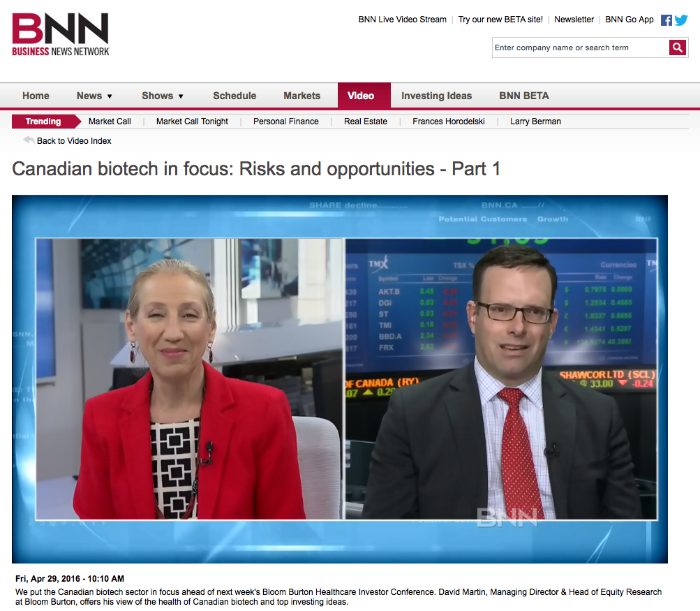The height and width of the screenshot is (611, 700).
Task: Click the Canadian biotech in focus headline
Action: point(256,169)
